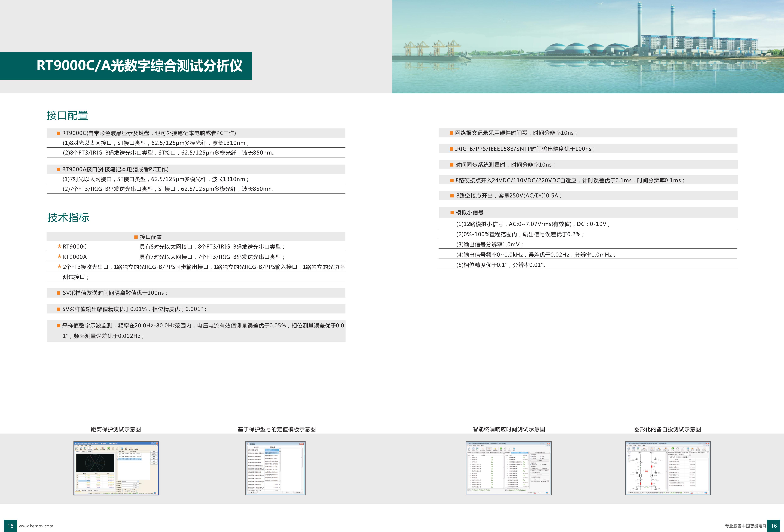The height and width of the screenshot is (532, 784).
Task: Click the line SV采样值输出幅值精度优于0.01%
Action: (x=196, y=309)
